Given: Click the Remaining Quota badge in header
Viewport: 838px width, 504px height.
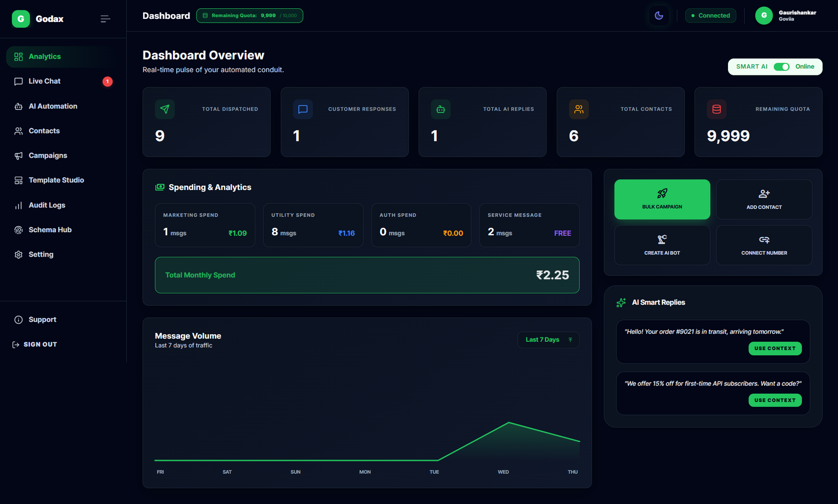Looking at the screenshot, I should [250, 15].
